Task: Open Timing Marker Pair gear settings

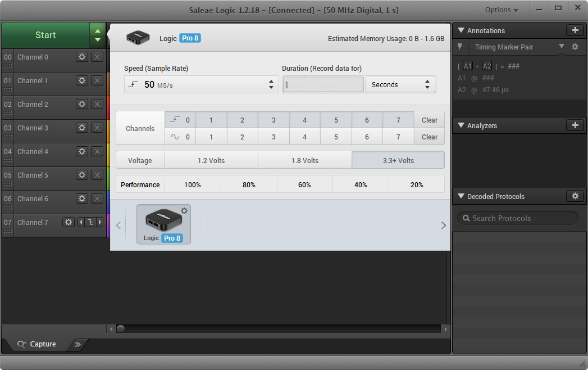Action: (x=575, y=47)
